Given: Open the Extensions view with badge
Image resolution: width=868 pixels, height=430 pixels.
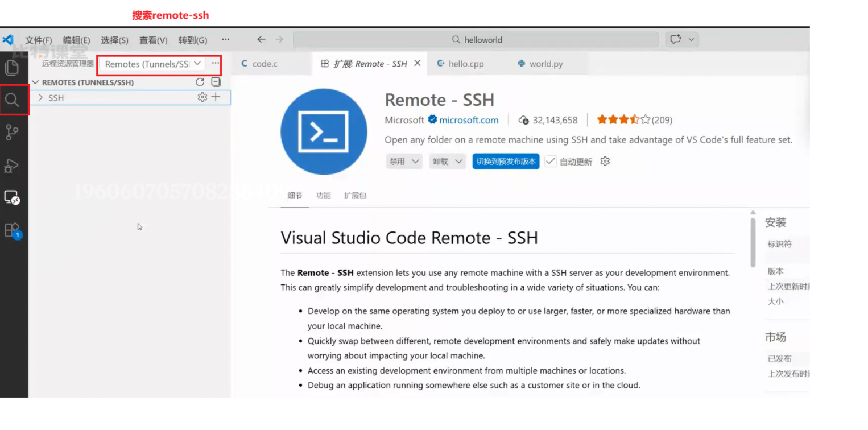Looking at the screenshot, I should 12,230.
